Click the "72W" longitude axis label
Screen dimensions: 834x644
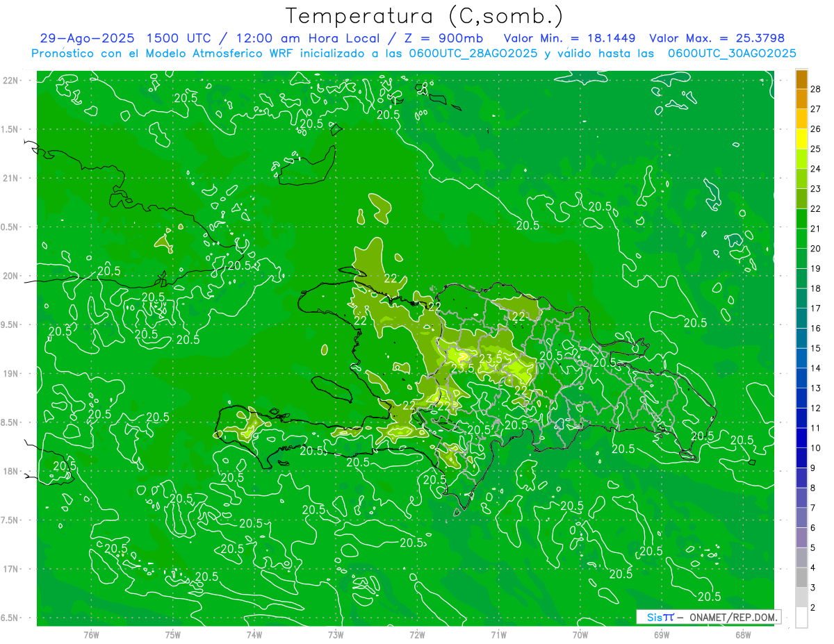click(x=417, y=634)
